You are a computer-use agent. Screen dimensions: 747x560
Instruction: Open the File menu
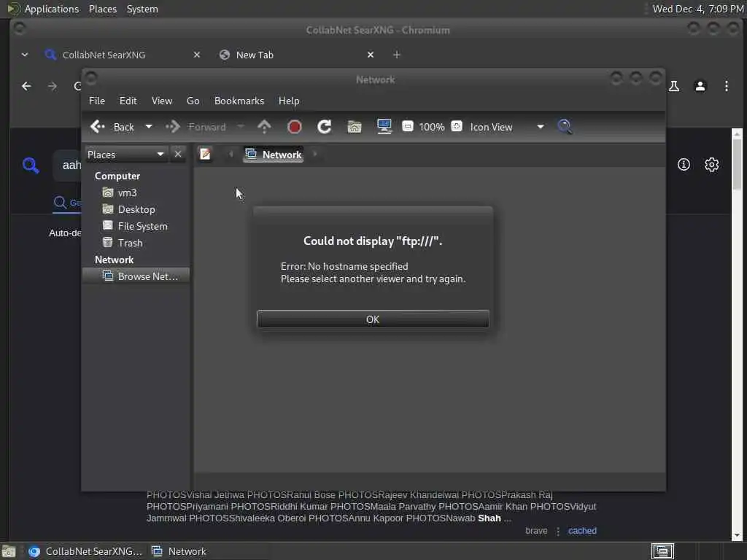(x=97, y=101)
